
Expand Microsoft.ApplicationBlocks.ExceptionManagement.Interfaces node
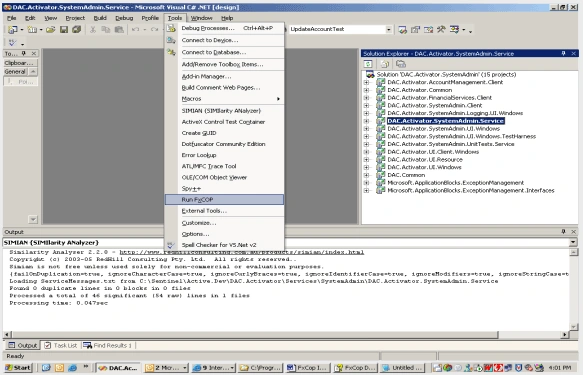tap(367, 190)
